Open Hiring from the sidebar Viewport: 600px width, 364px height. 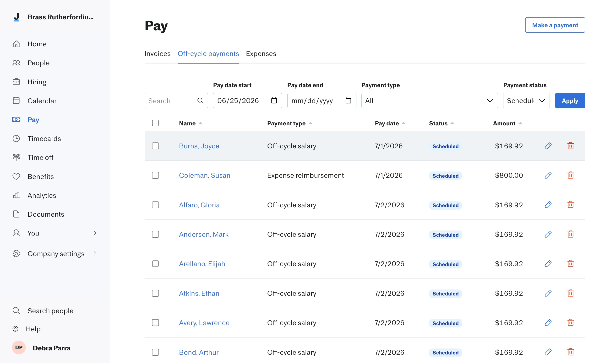[x=37, y=82]
